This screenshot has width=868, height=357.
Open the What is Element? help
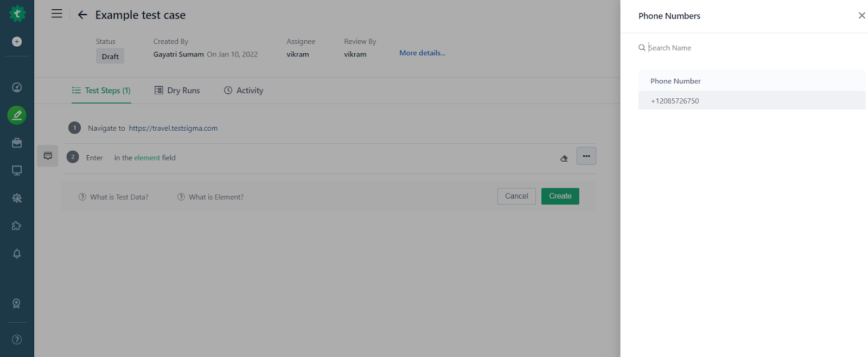tap(210, 197)
